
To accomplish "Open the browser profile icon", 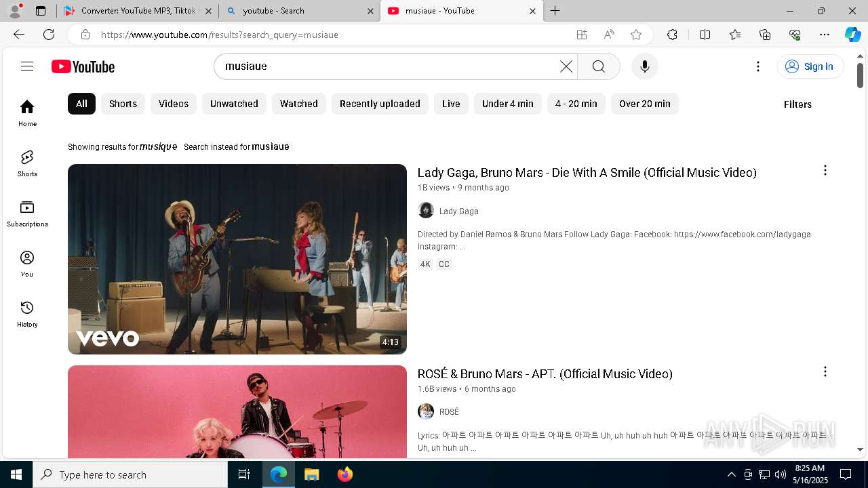I will 15,11.
